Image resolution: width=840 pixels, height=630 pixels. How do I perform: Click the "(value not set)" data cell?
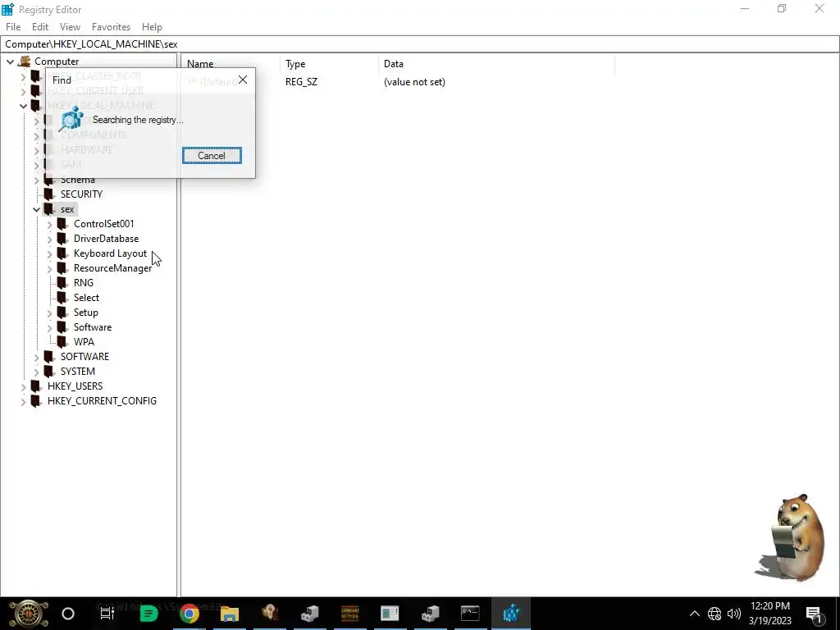pos(414,82)
